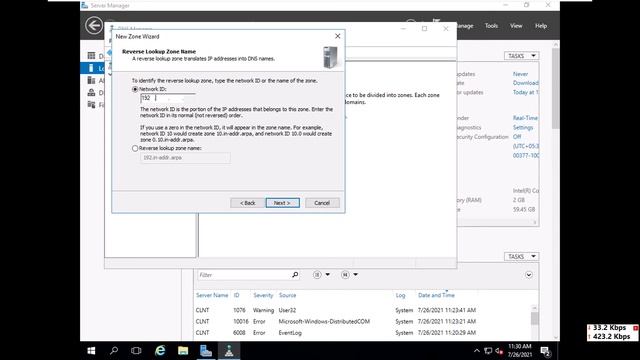The image size is (640, 360).
Task: Open the Windows Start menu
Action: click(91, 351)
